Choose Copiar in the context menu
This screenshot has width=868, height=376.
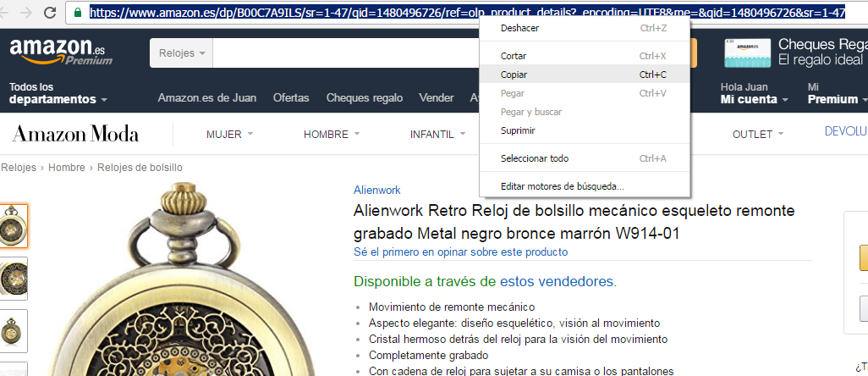click(x=585, y=75)
